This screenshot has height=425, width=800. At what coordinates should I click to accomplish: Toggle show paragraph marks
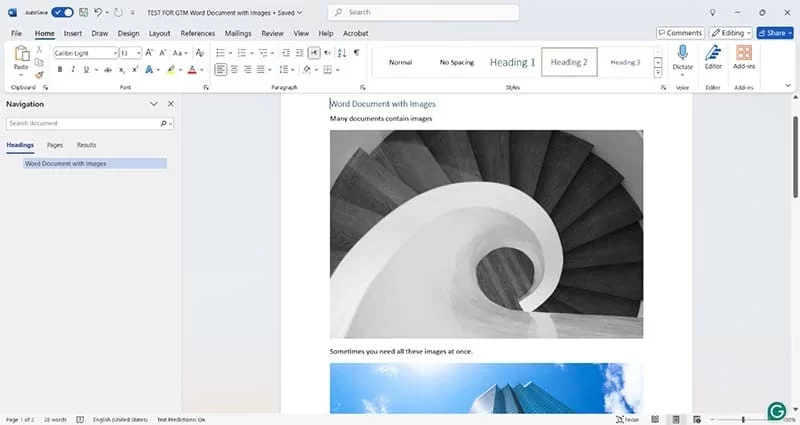click(x=356, y=52)
